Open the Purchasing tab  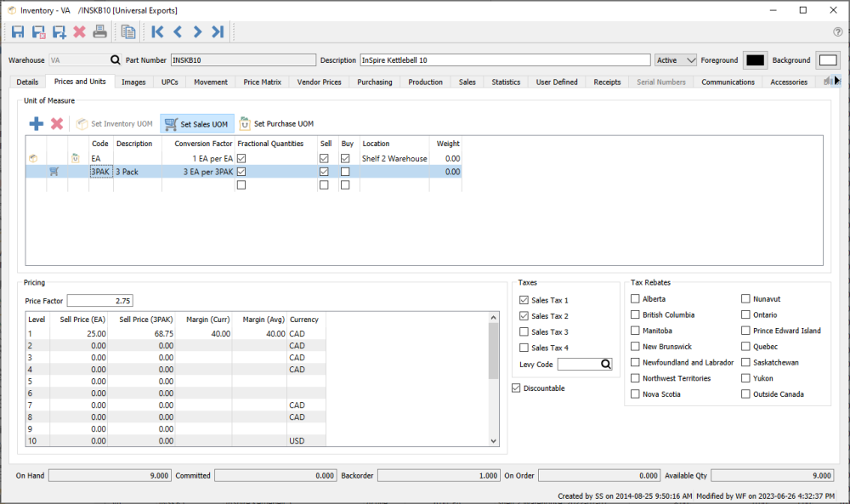pyautogui.click(x=375, y=82)
